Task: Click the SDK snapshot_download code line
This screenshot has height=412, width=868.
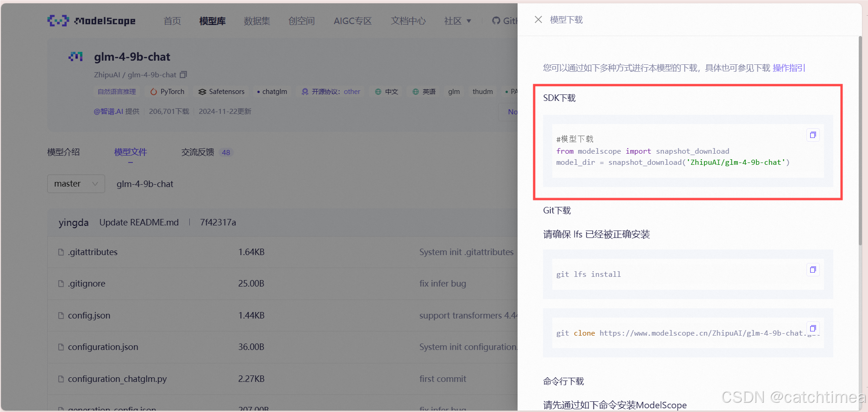Action: (673, 162)
